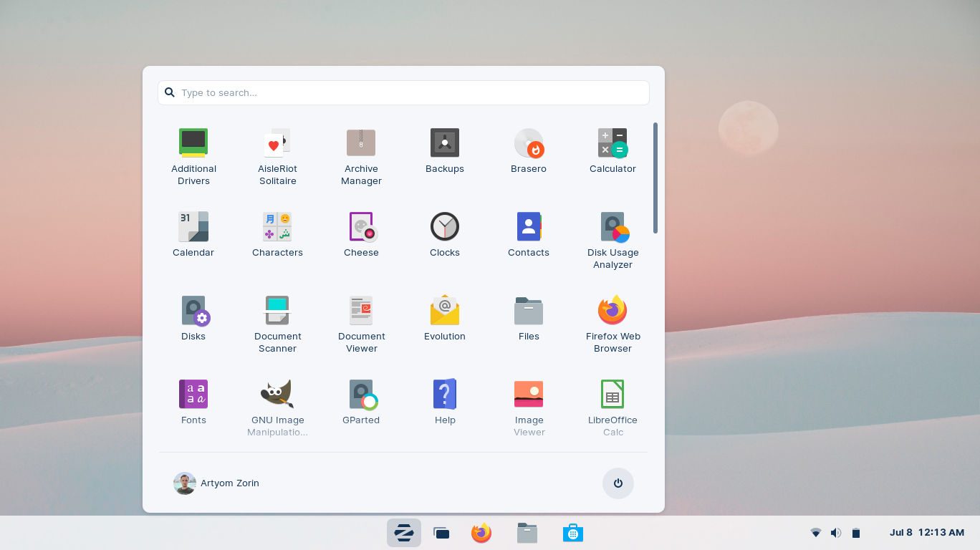Screen dimensions: 980x550
Task: Open Cheese webcam app
Action: point(361,235)
